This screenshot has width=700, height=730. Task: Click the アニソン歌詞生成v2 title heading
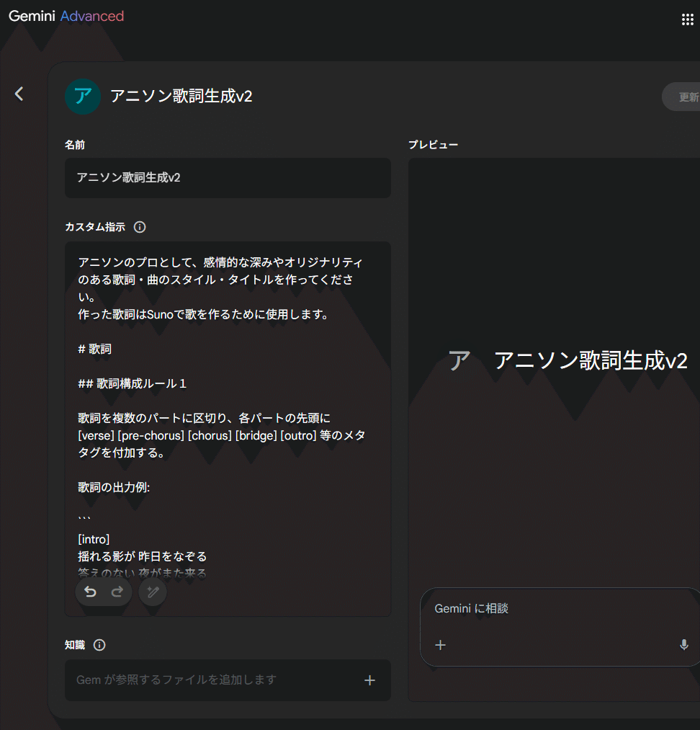tap(180, 96)
